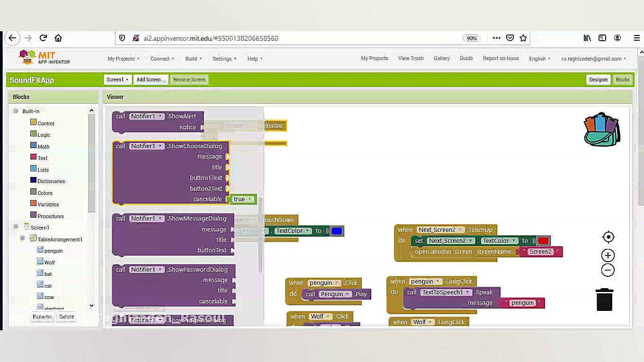
Task: Open the account email dropdown menu
Action: (594, 59)
